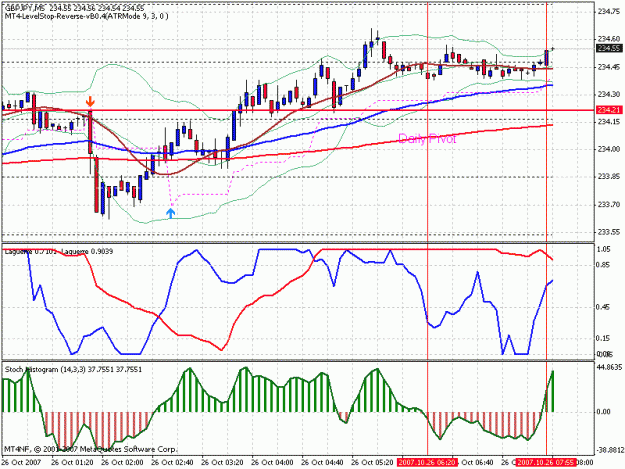The image size is (625, 469).
Task: Click the 26 Oct 02:40 time label
Action: pyautogui.click(x=173, y=463)
